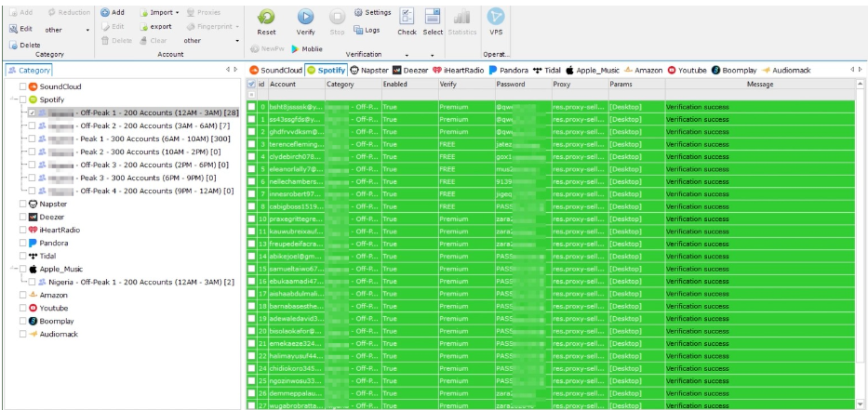This screenshot has width=868, height=410.
Task: Sort by the Password column header
Action: coord(523,84)
